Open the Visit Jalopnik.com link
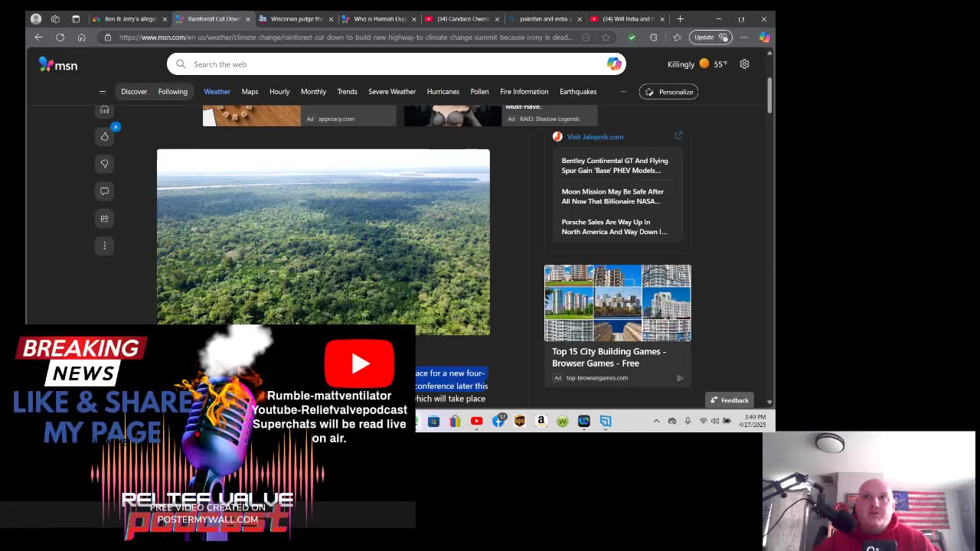Image resolution: width=980 pixels, height=551 pixels. 595,137
